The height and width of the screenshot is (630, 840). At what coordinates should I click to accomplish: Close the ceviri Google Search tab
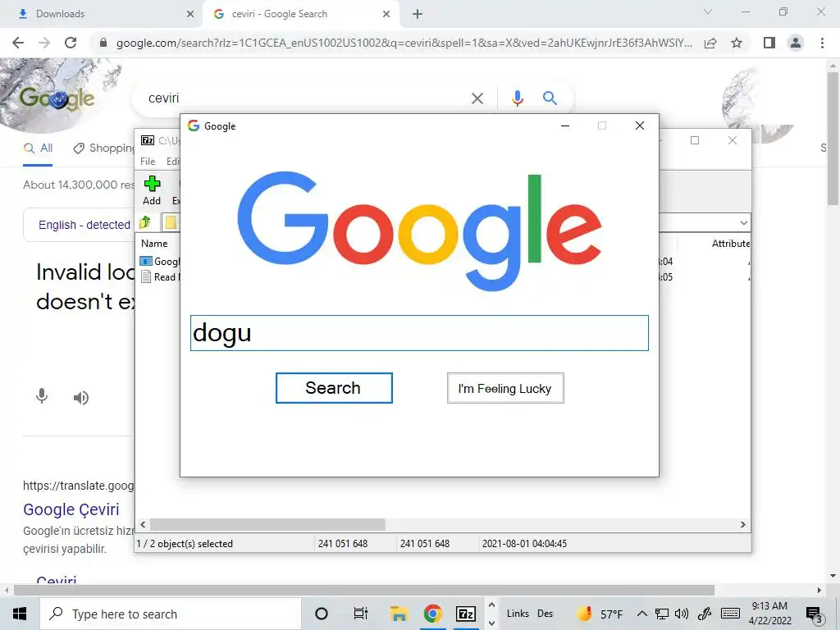tap(386, 15)
